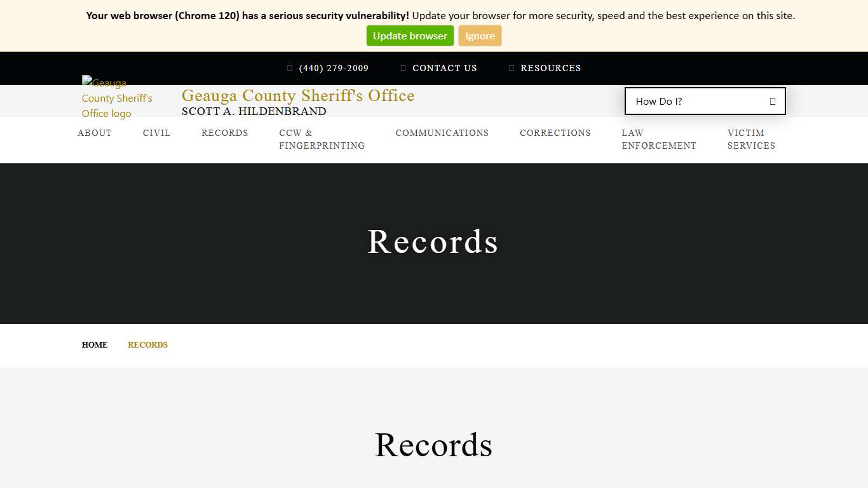The width and height of the screenshot is (868, 488).
Task: Click the icon beside CONTACT US
Action: click(x=402, y=68)
